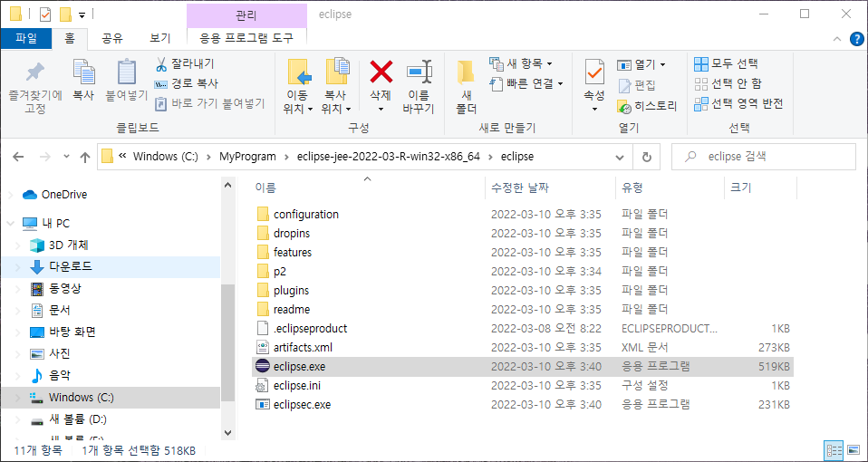Viewport: 868px width, 462px height.
Task: Open New Volume (새 볼륨) D: drive
Action: pos(68,419)
